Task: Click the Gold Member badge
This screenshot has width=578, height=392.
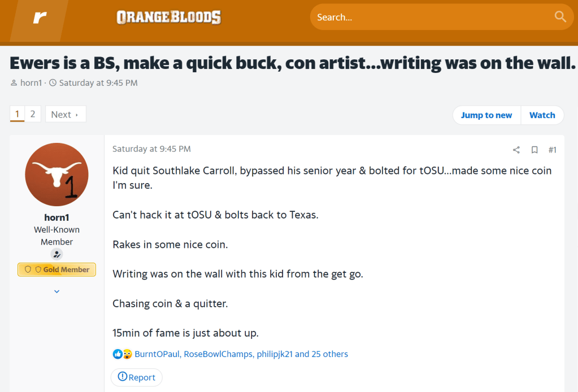Action: click(57, 269)
